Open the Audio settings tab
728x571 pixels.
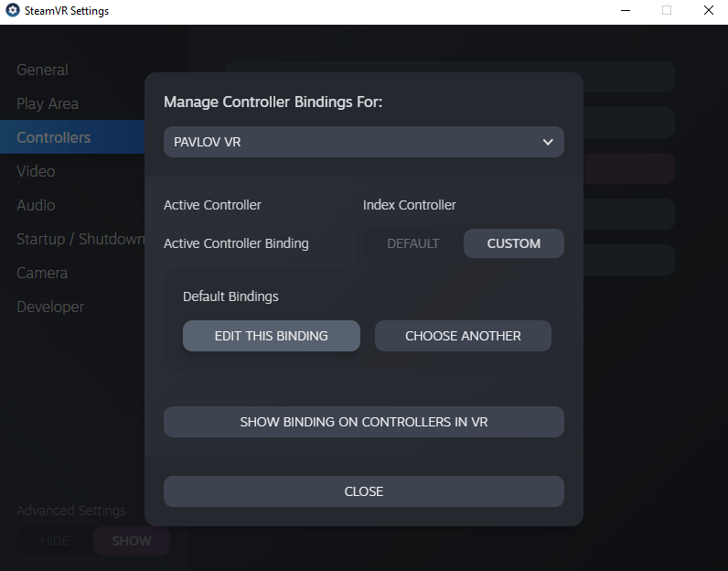(36, 205)
